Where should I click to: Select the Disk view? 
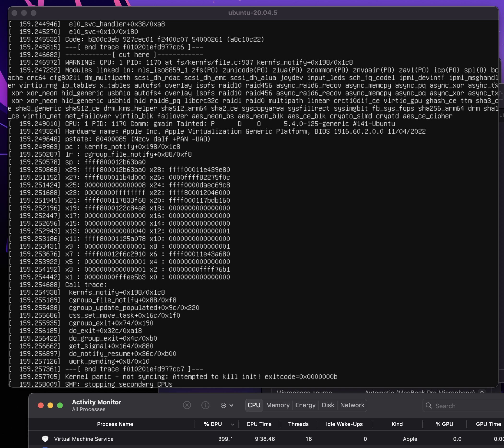(x=328, y=405)
